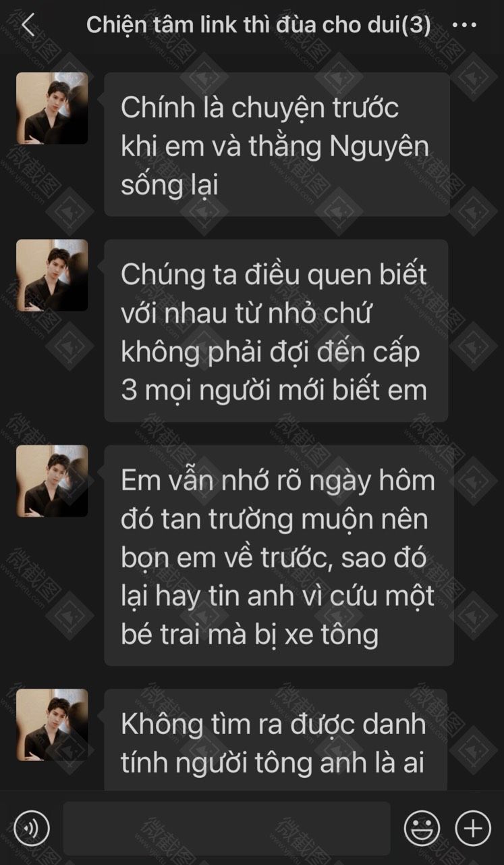
Task: Select the message starting 'Em vẫn nhớ rõ ngày'
Action: 279,555
